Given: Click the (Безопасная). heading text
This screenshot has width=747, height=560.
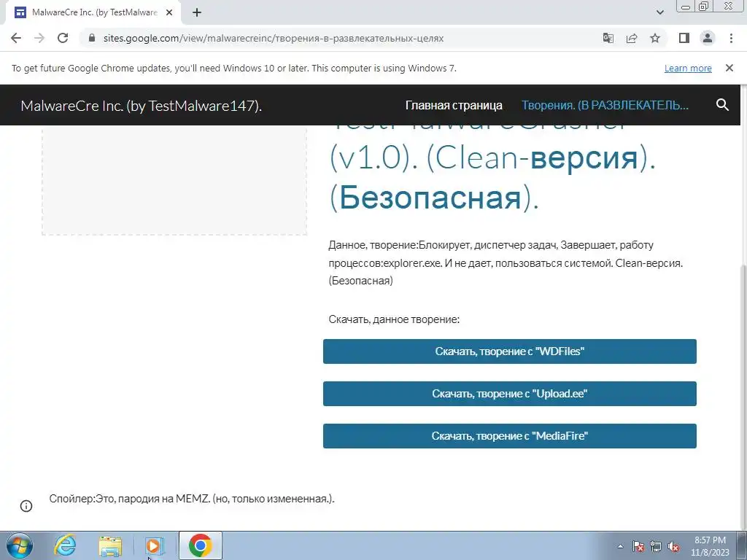Looking at the screenshot, I should tap(434, 197).
